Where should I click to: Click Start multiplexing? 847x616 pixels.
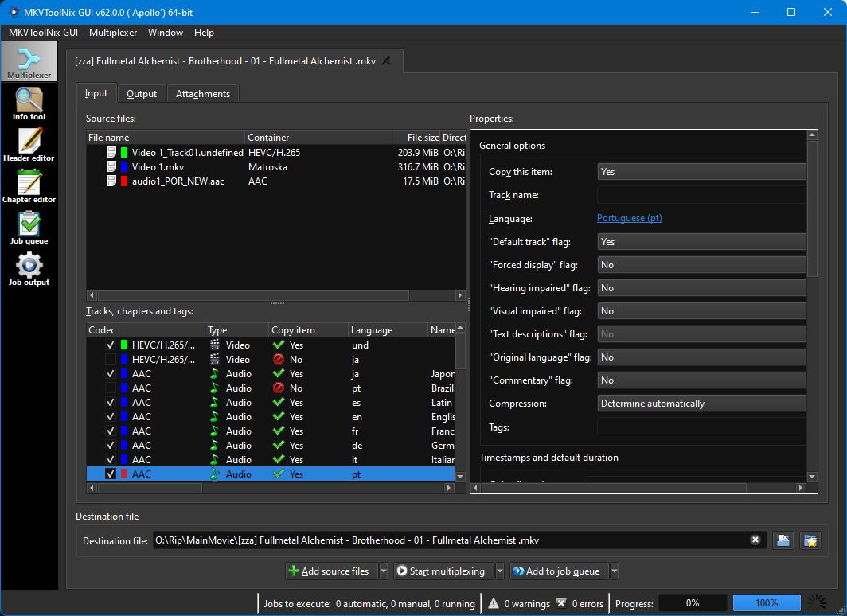443,571
